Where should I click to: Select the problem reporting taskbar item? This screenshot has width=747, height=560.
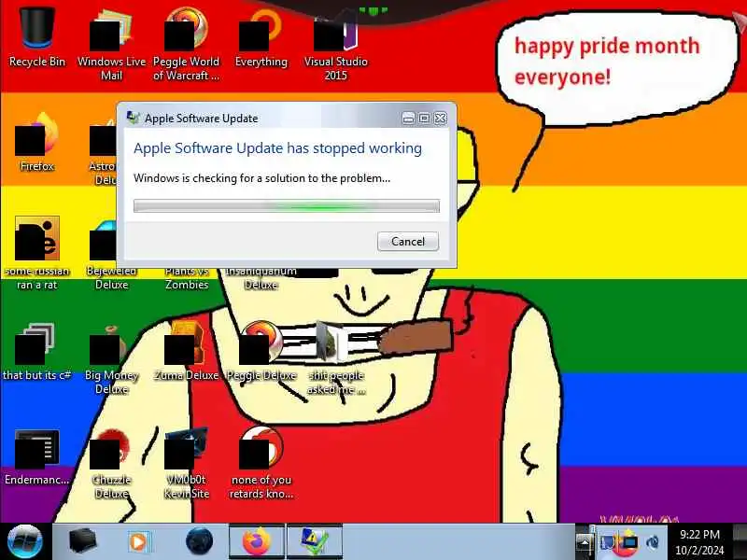click(315, 541)
